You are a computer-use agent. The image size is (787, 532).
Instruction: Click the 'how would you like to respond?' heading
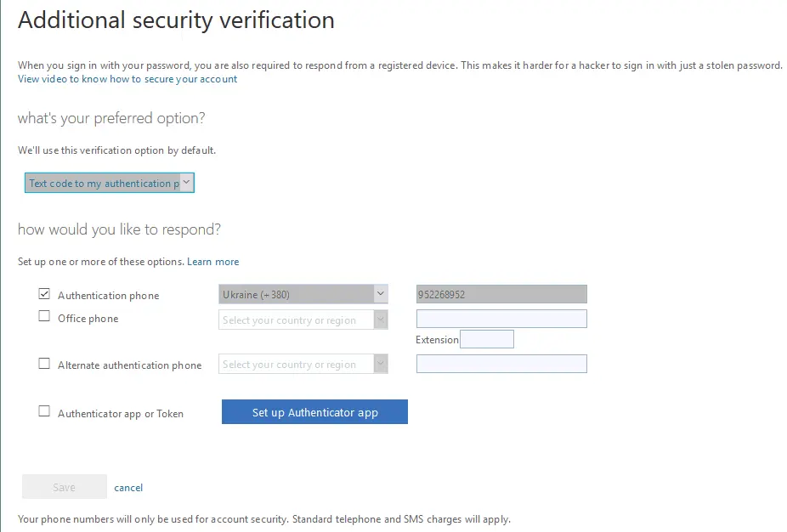[120, 229]
